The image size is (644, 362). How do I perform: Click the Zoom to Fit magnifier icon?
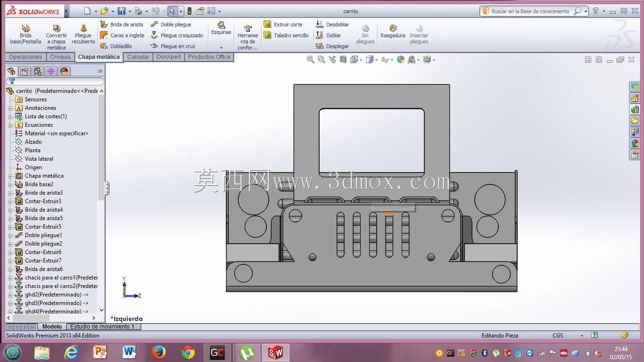[310, 59]
